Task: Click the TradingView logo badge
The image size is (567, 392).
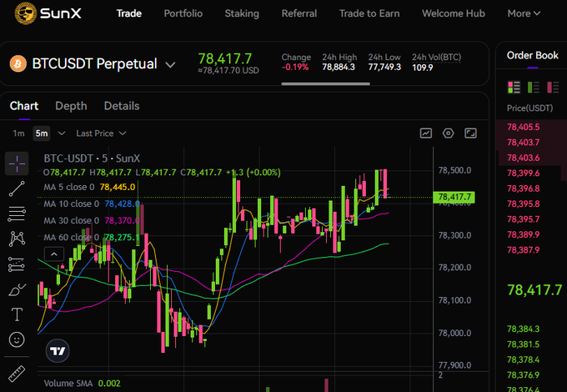Action: (x=58, y=351)
